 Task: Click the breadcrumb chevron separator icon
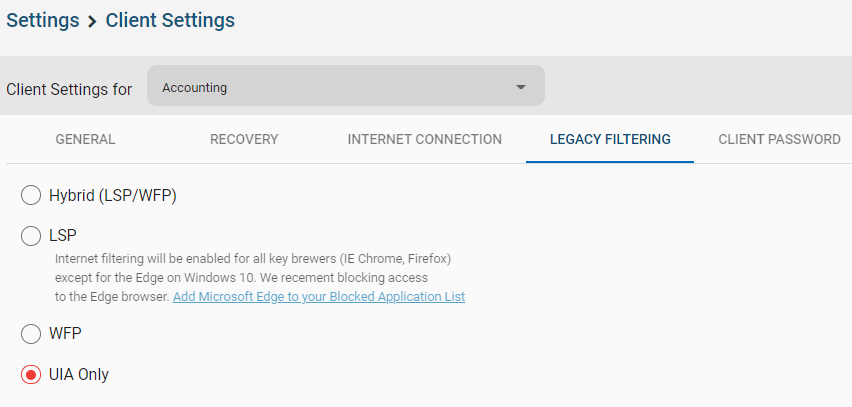click(92, 22)
